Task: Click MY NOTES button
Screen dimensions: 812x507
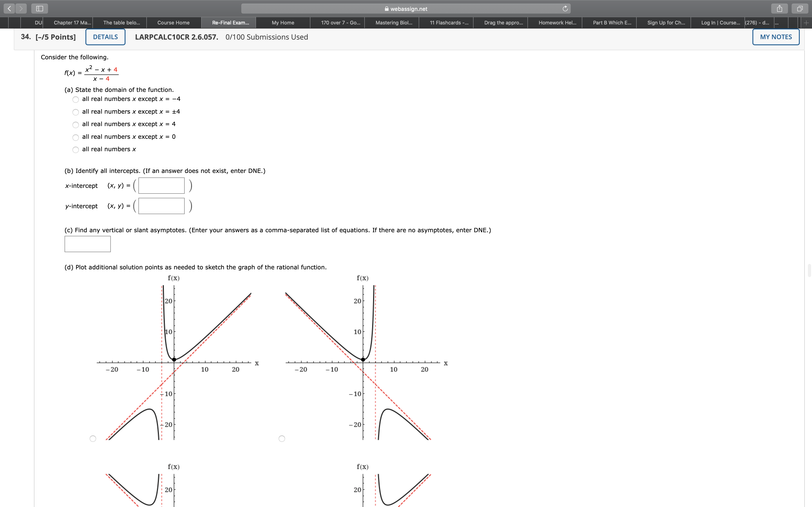Action: [775, 37]
